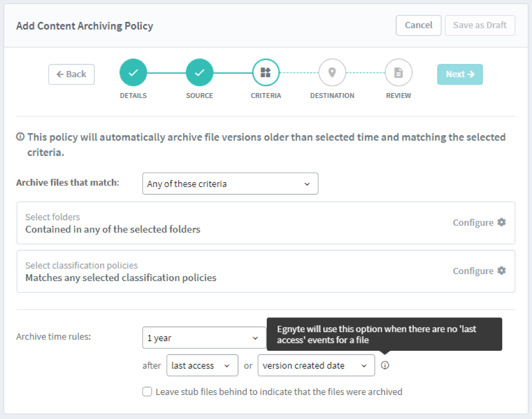Click the Next button
The width and height of the screenshot is (532, 419).
(460, 74)
